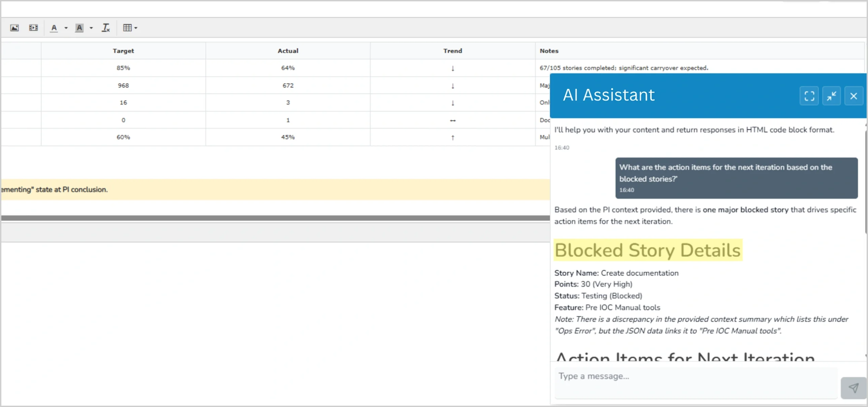Click the Target column header
The image size is (868, 407).
point(123,51)
